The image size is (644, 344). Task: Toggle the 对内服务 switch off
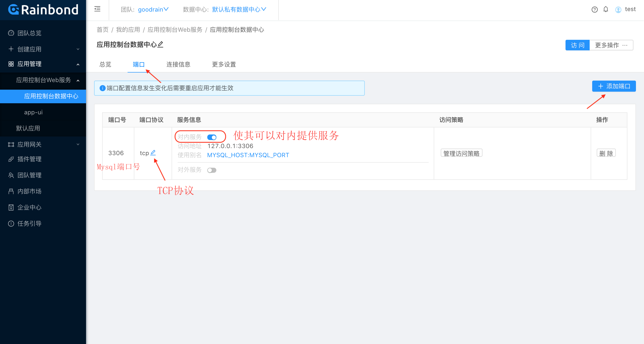[x=212, y=137]
